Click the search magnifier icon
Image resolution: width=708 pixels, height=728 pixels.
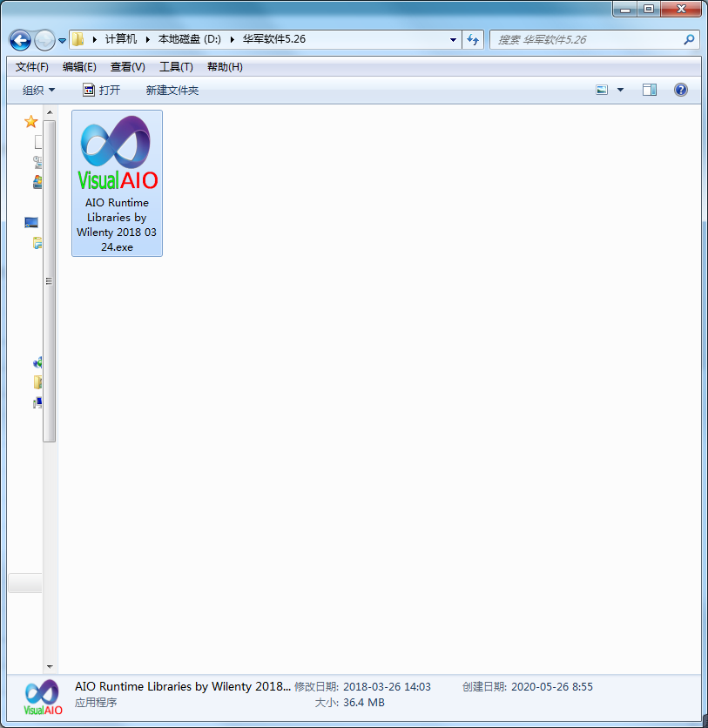689,39
